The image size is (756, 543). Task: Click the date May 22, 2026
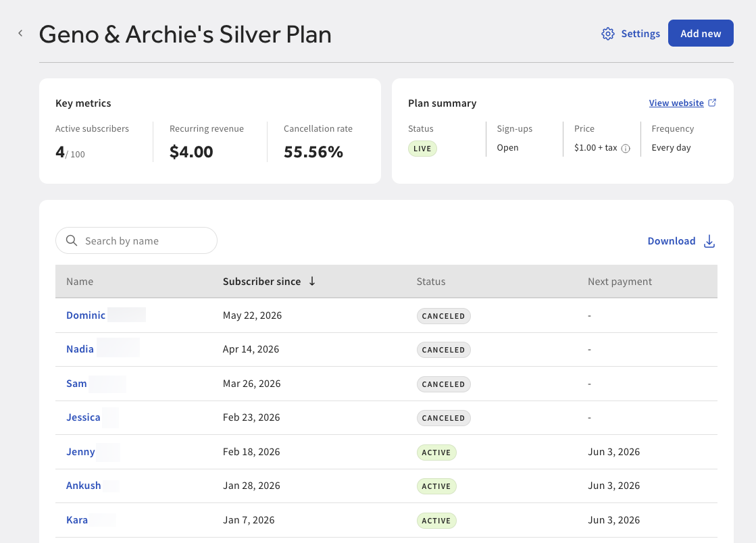tap(252, 315)
